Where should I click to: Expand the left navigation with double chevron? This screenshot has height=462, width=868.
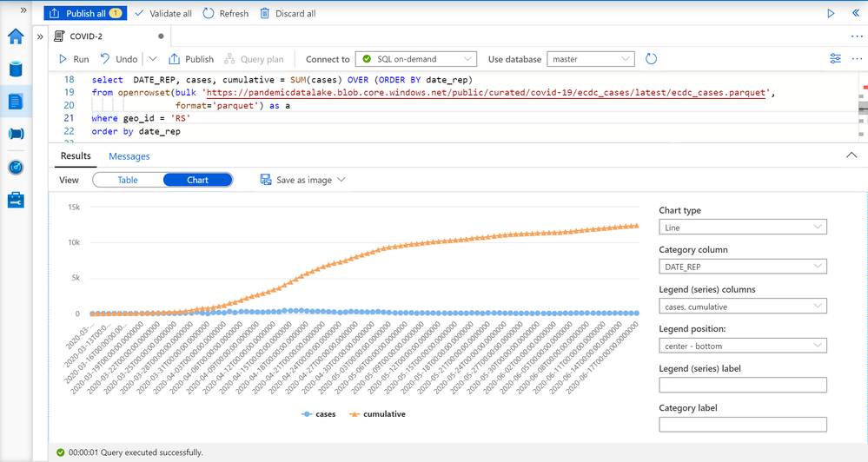[x=23, y=10]
